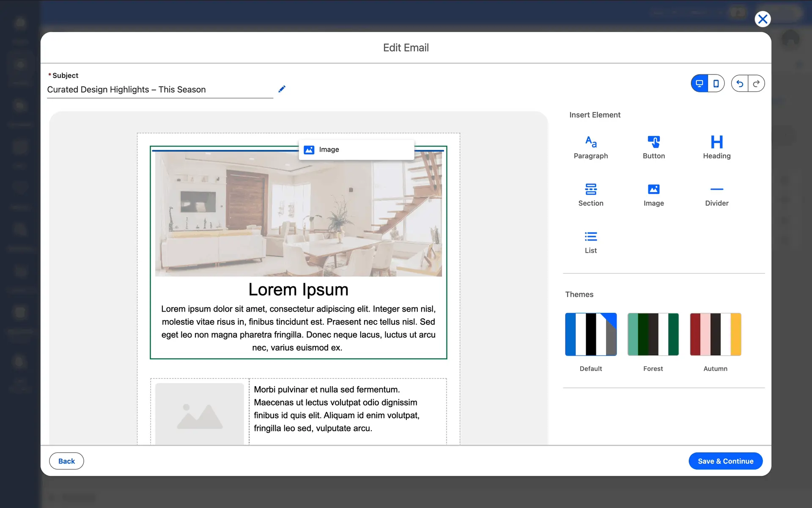Apply the Default color theme
Viewport: 812px width, 508px height.
click(x=590, y=334)
